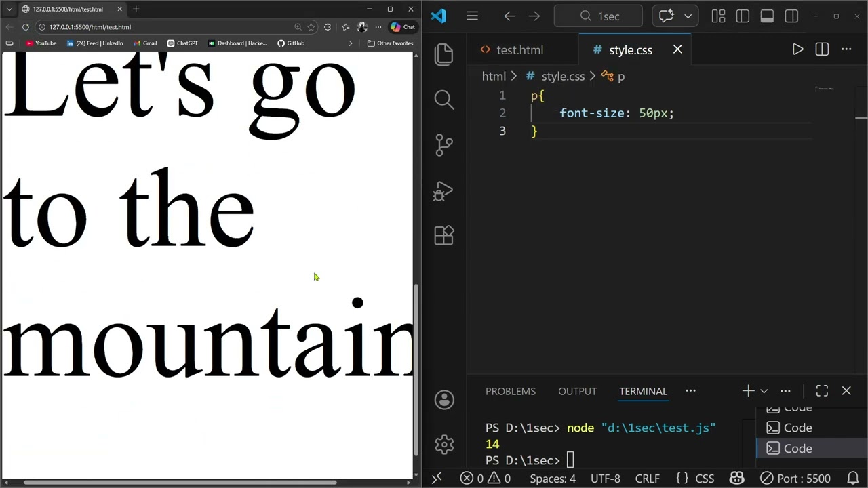The width and height of the screenshot is (868, 488).
Task: Toggle the primary side bar
Action: (x=743, y=16)
